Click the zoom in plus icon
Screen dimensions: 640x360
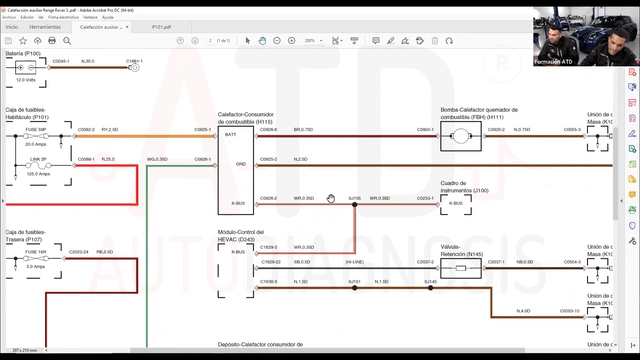tap(291, 40)
